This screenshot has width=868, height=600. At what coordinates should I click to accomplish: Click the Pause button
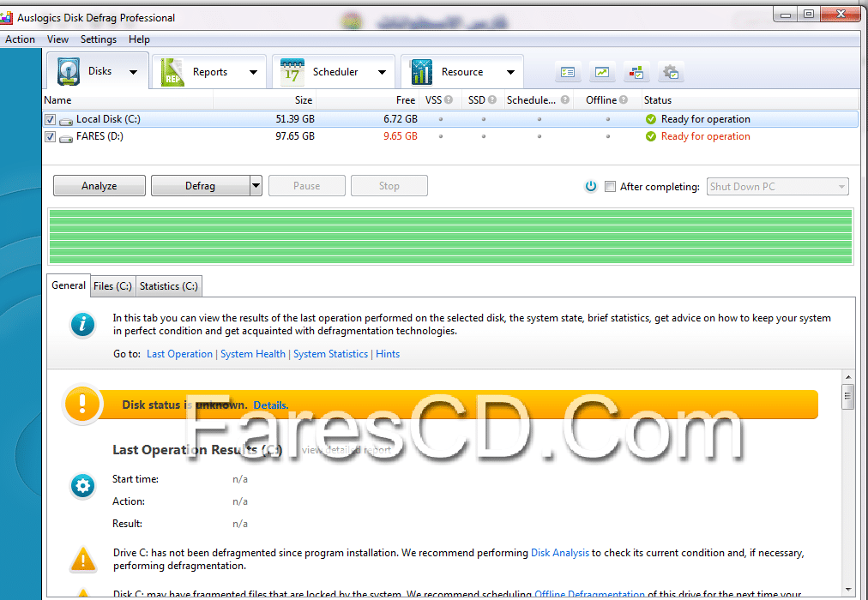[x=307, y=186]
